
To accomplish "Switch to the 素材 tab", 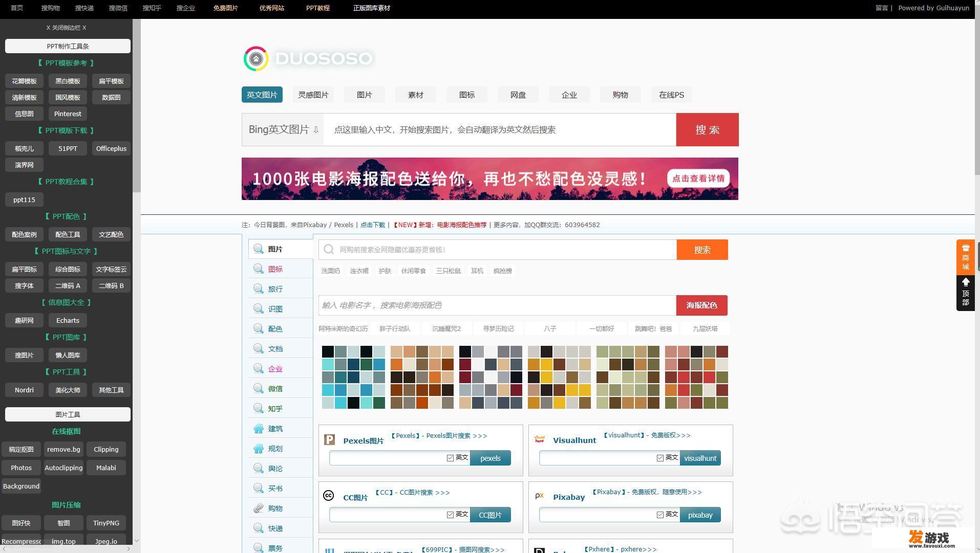I will click(x=416, y=95).
